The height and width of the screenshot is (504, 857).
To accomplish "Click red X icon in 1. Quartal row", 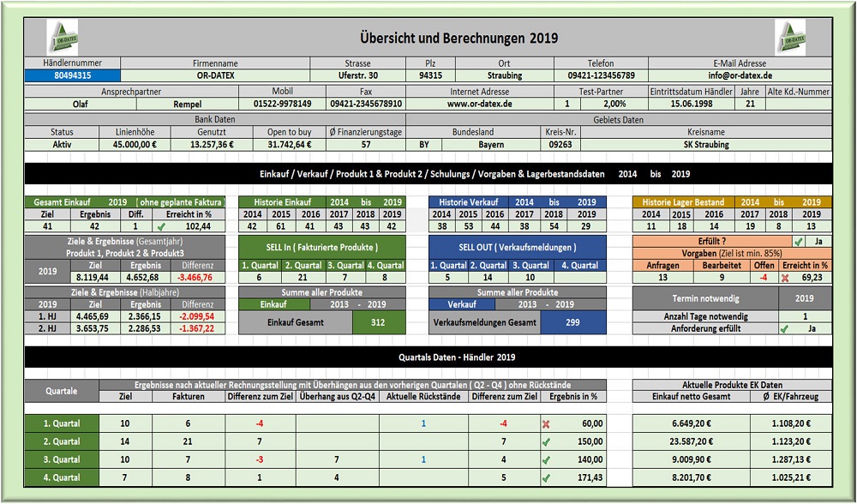I will tap(547, 423).
